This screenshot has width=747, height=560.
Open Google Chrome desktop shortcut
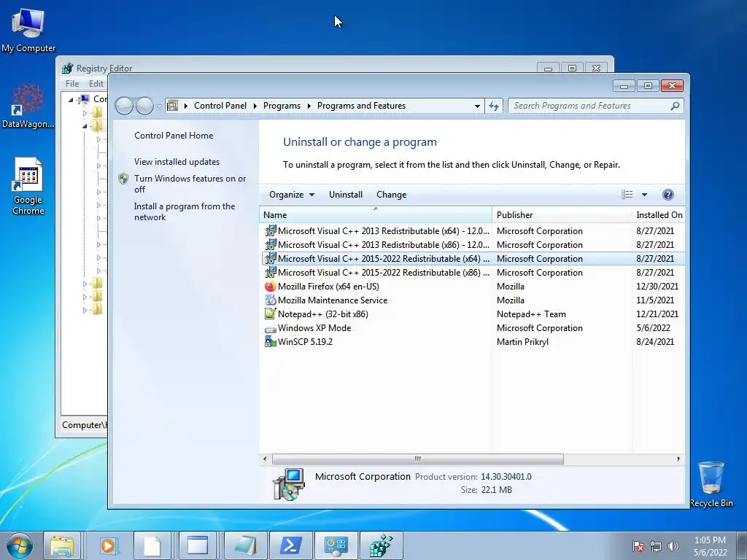pos(28,186)
